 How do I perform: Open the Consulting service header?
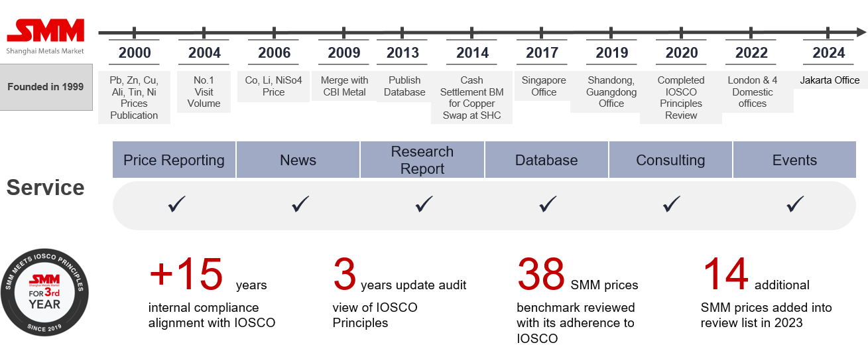670,160
